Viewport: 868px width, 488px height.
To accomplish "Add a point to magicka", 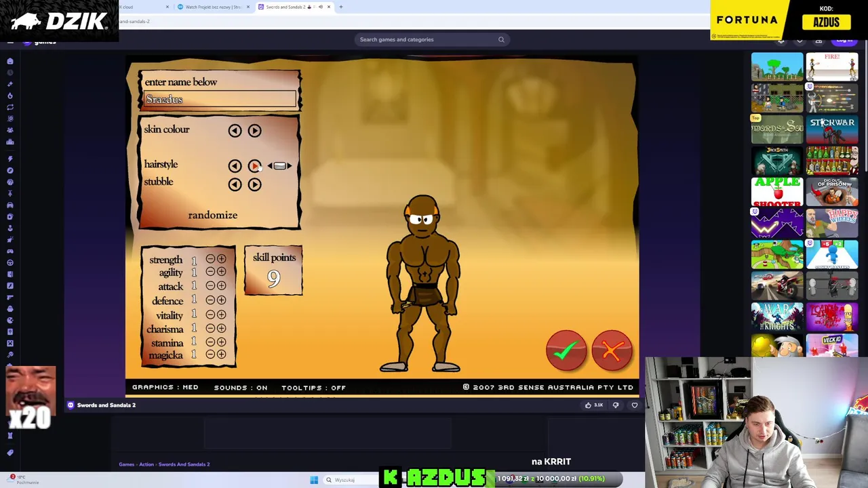I will (222, 354).
